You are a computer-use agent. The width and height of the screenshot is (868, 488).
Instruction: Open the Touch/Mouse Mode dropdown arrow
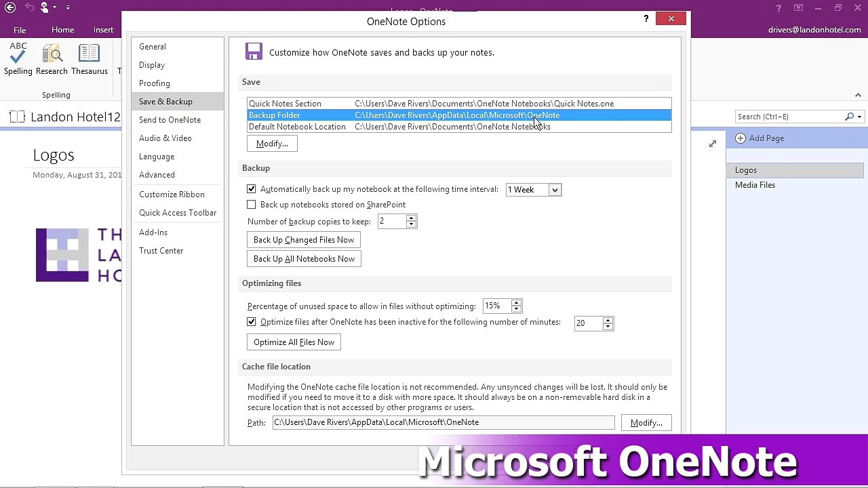click(x=55, y=8)
